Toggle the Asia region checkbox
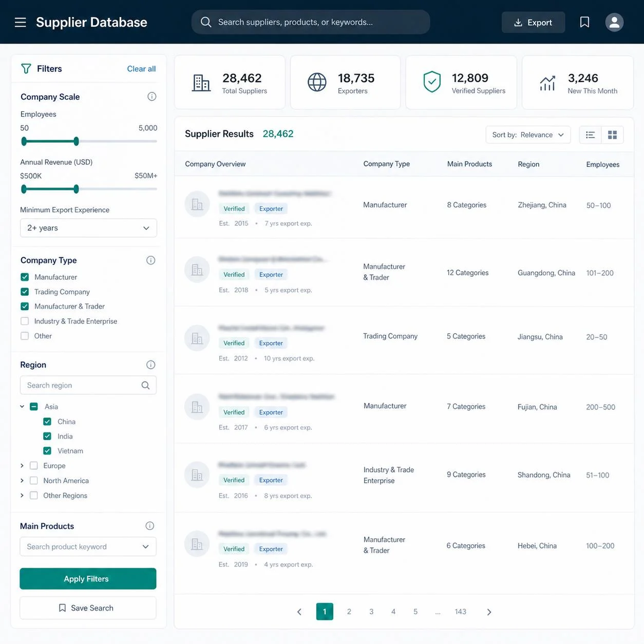The image size is (644, 644). coord(34,407)
